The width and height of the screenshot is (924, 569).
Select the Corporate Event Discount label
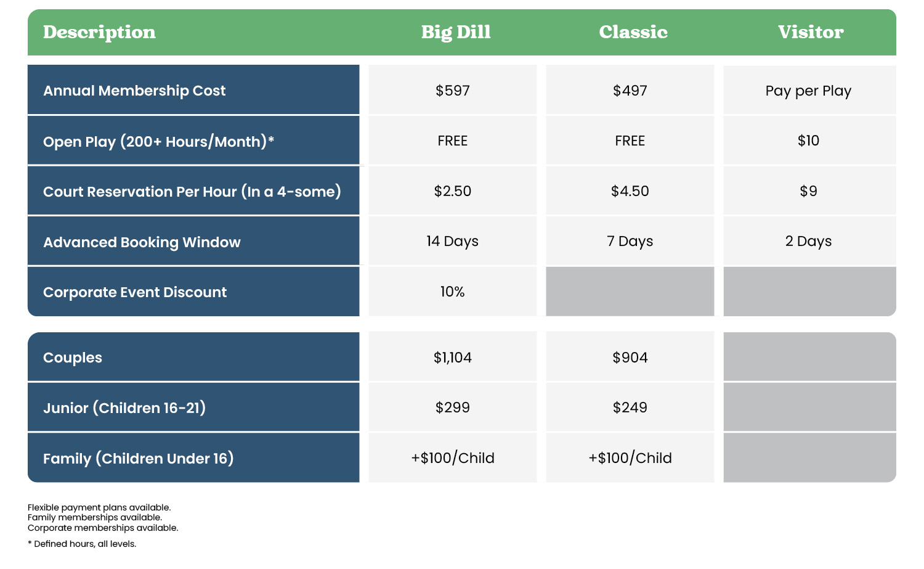[x=135, y=292]
